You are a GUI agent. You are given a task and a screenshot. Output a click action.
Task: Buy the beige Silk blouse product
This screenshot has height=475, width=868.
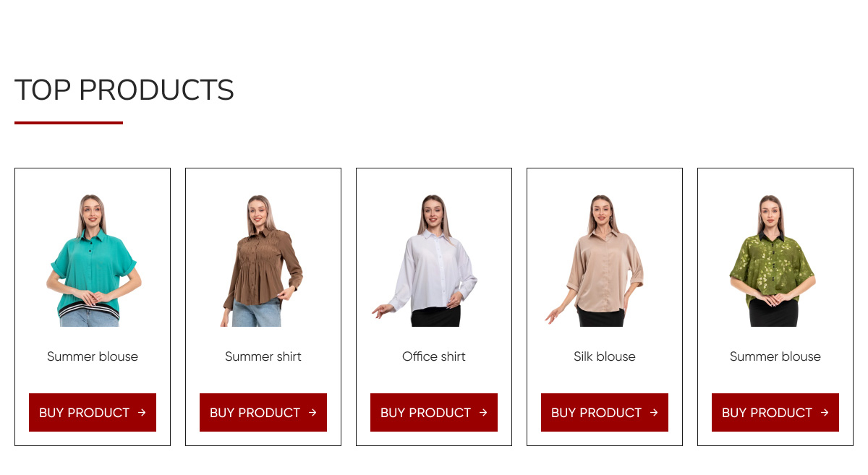605,412
